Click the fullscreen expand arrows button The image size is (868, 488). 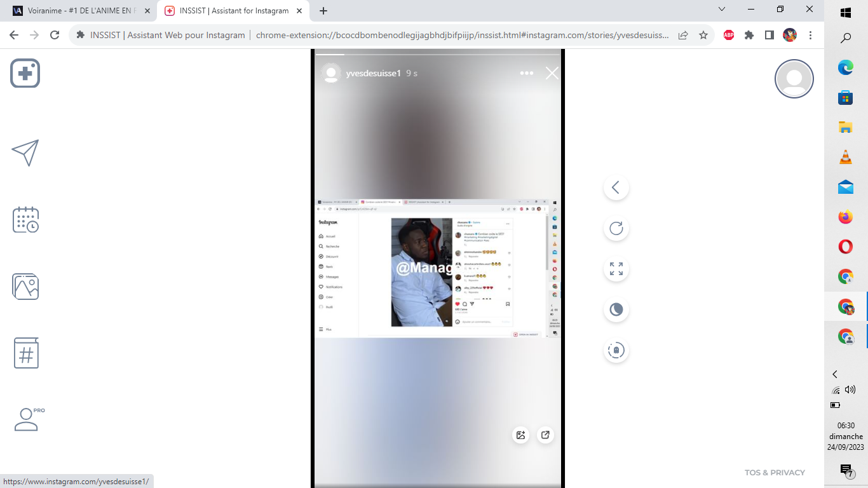[x=616, y=269]
